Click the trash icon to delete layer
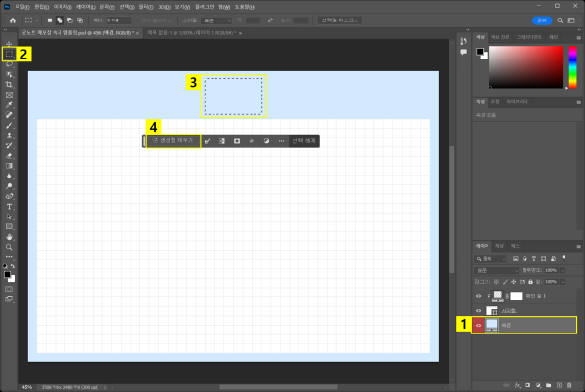 pos(569,385)
